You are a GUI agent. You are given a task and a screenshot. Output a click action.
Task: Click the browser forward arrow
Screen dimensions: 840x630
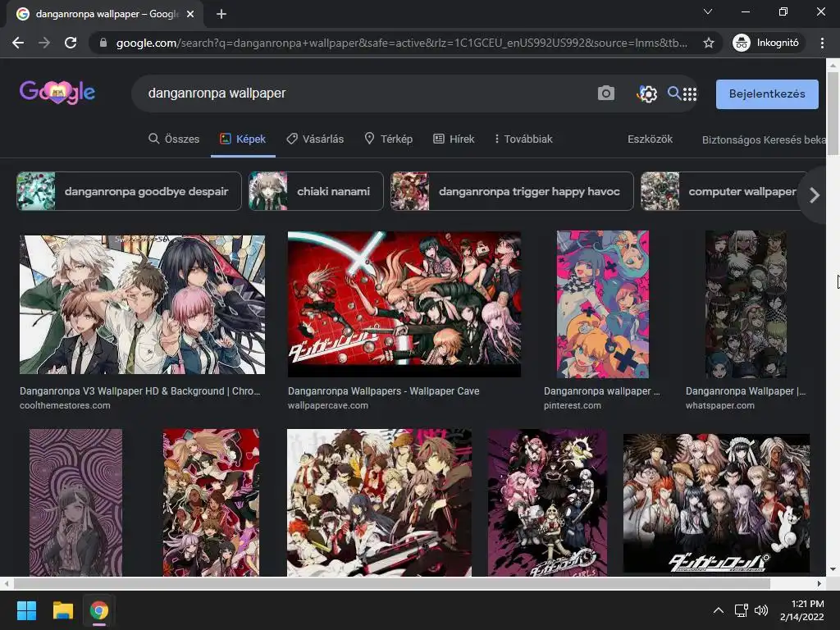click(x=44, y=43)
